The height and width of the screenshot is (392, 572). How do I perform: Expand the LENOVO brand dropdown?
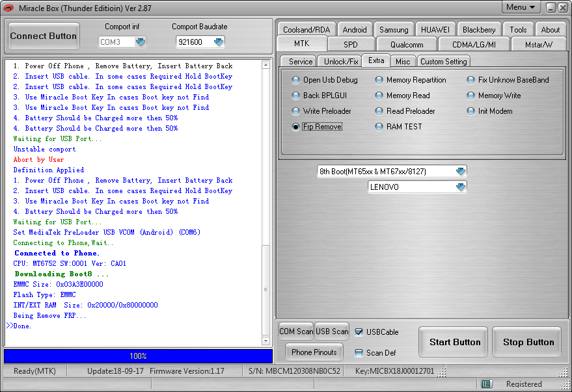460,187
